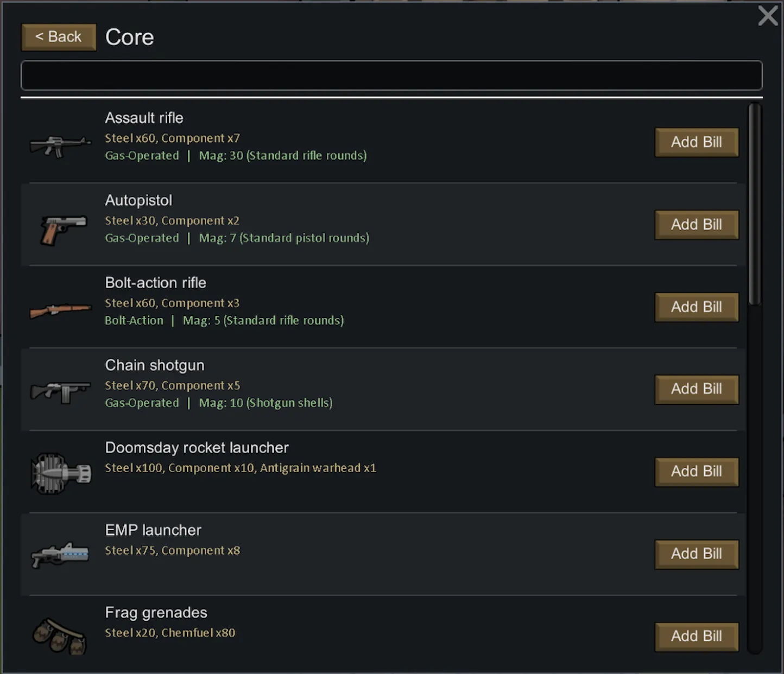Screen dimensions: 784x674
Task: Click the EMP launcher item name
Action: pos(153,530)
